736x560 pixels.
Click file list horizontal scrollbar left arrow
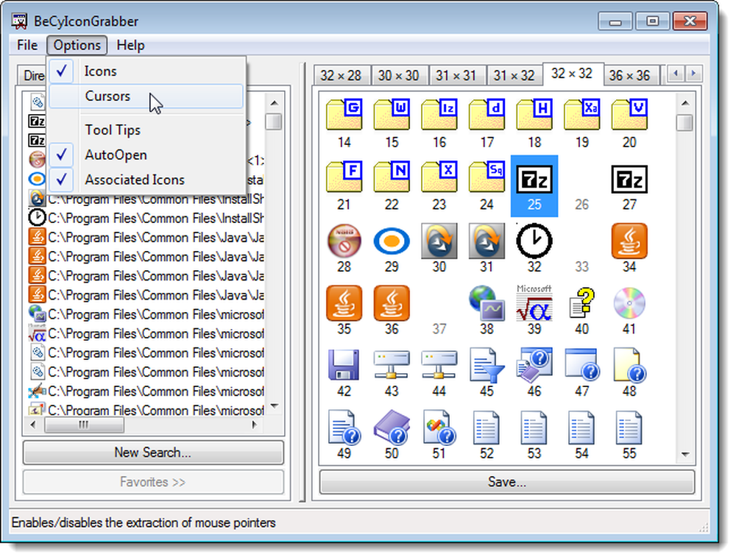click(33, 425)
